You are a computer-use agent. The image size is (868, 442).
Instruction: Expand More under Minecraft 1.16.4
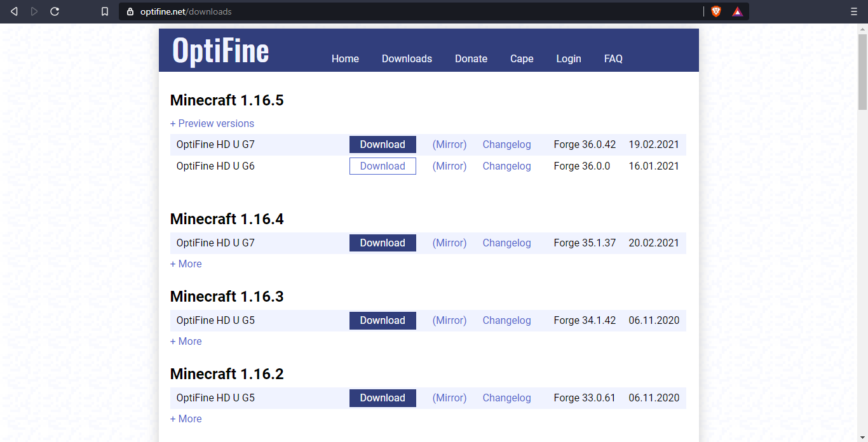[186, 264]
